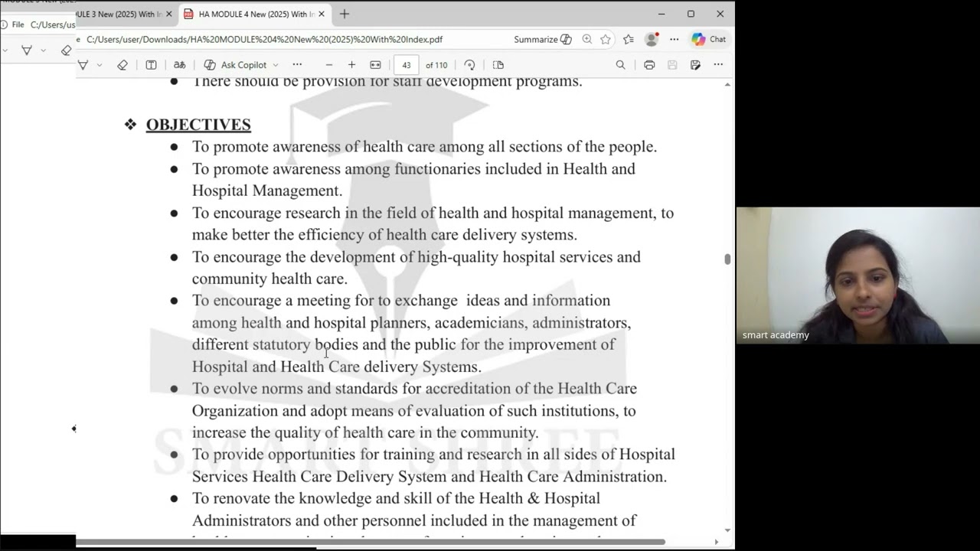Open the highlight color dropdown arrow
980x551 pixels.
tap(100, 65)
